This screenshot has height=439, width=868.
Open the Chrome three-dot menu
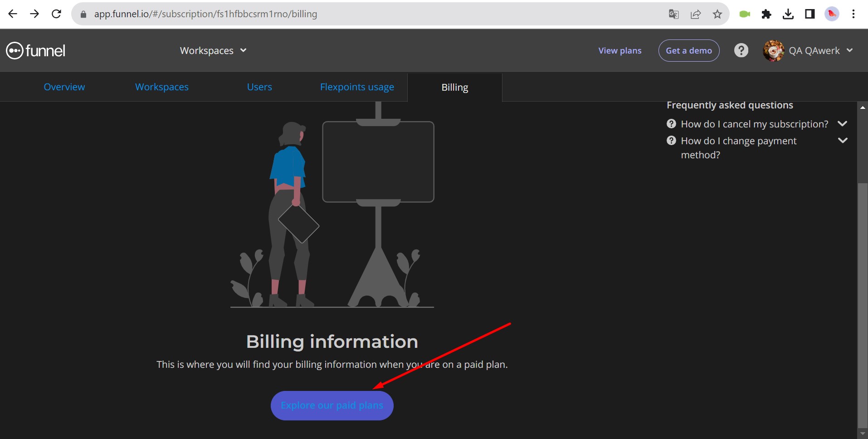pos(853,14)
